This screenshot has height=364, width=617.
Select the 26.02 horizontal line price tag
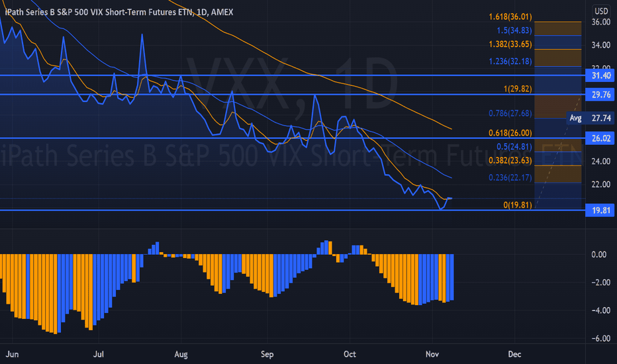[600, 138]
